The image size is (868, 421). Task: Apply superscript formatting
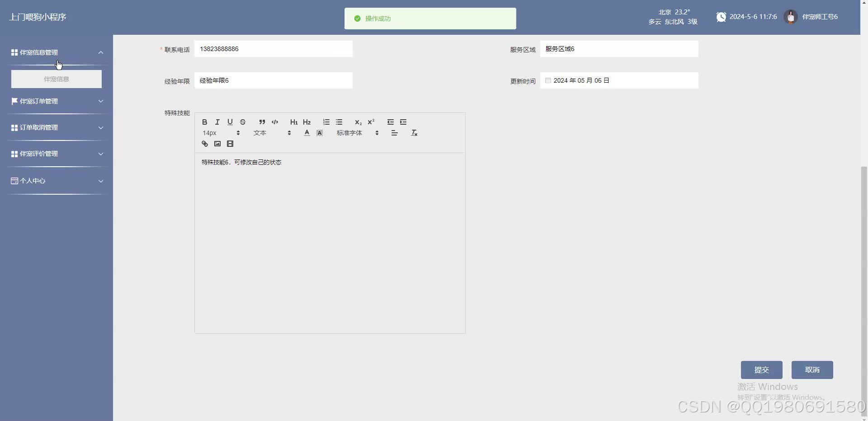pos(371,122)
